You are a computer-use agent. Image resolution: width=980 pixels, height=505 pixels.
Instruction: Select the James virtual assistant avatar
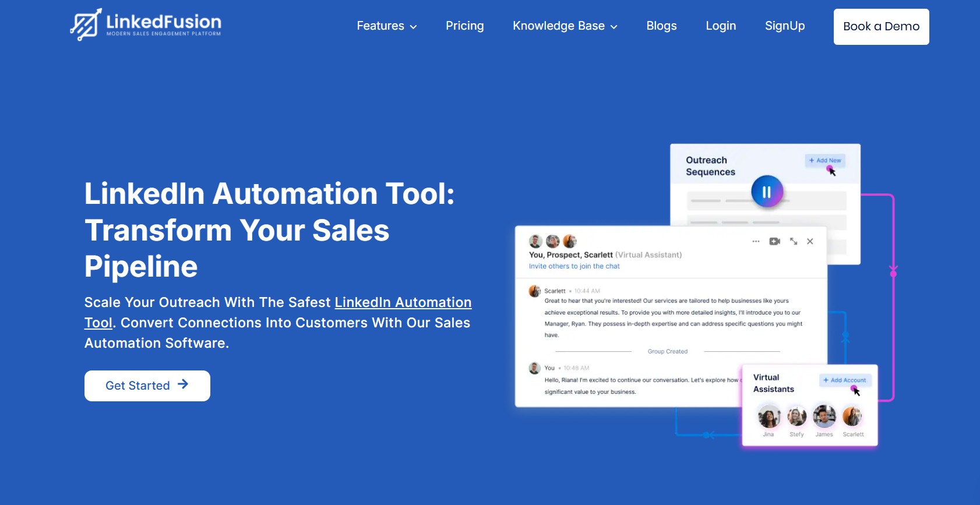824,416
